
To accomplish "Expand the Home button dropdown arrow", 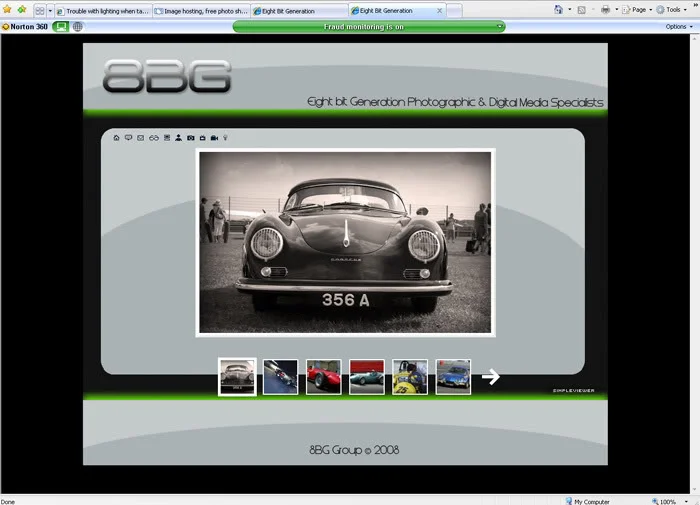I will [x=570, y=9].
